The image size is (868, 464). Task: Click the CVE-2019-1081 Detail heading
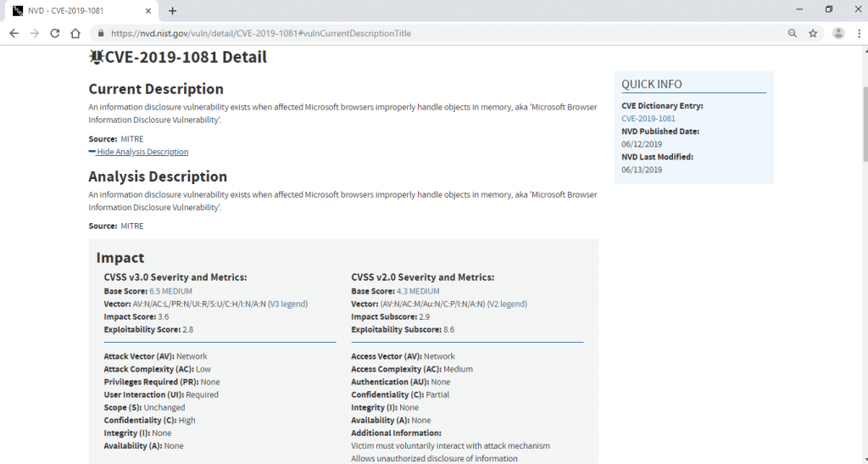[186, 57]
